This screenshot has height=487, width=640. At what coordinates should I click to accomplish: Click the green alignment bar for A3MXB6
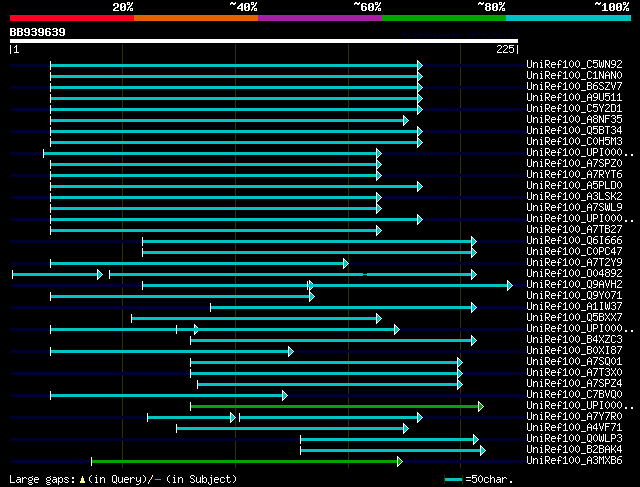(245, 461)
